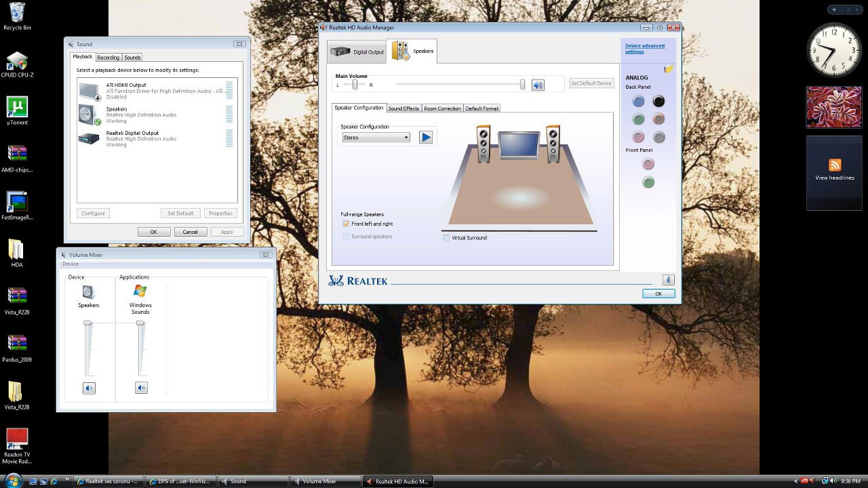Open µTorrent desktop icon
The image size is (868, 488).
[17, 111]
